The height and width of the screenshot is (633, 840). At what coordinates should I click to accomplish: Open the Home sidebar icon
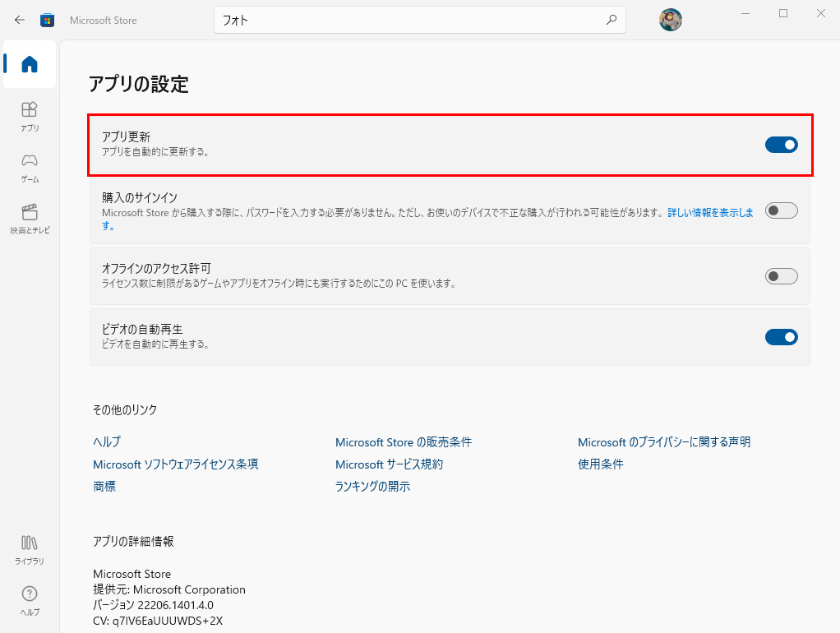[30, 64]
